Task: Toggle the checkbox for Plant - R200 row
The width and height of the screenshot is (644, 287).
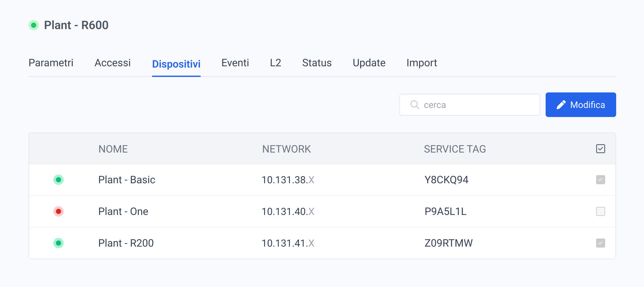Action: (x=600, y=243)
